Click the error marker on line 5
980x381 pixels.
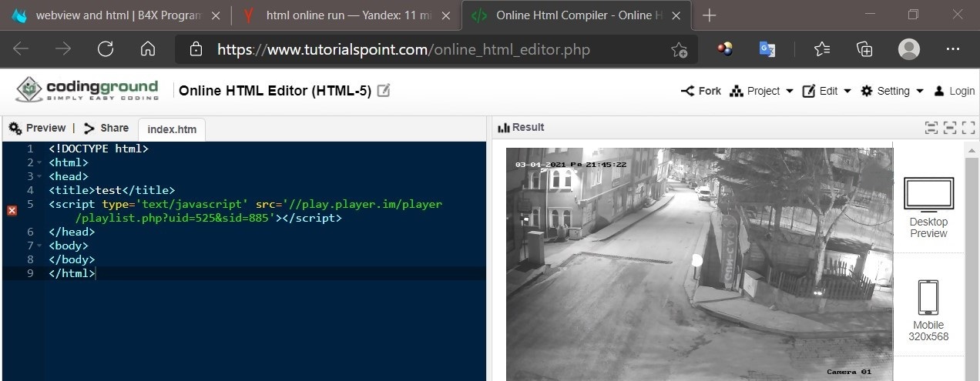(12, 210)
